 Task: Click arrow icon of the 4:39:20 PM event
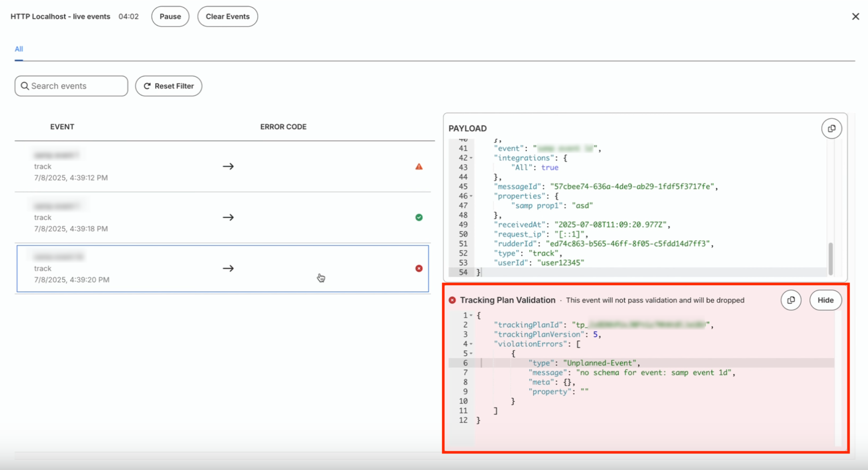coord(228,269)
